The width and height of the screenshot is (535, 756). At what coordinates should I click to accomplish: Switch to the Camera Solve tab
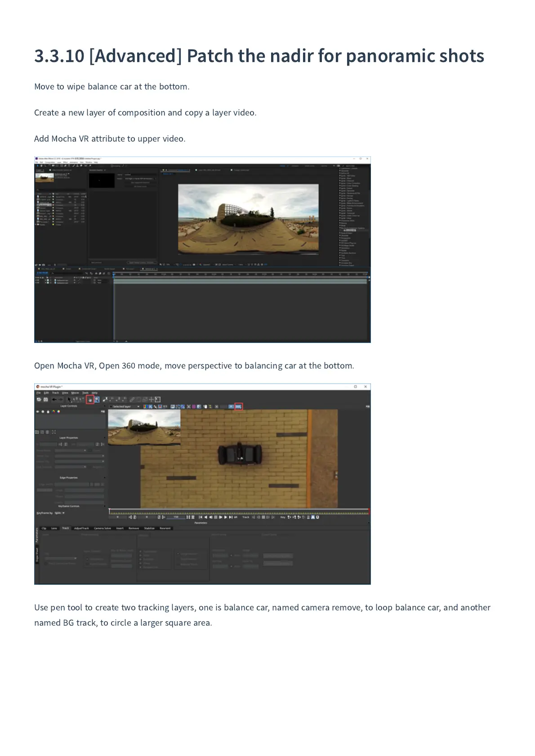coord(103,528)
